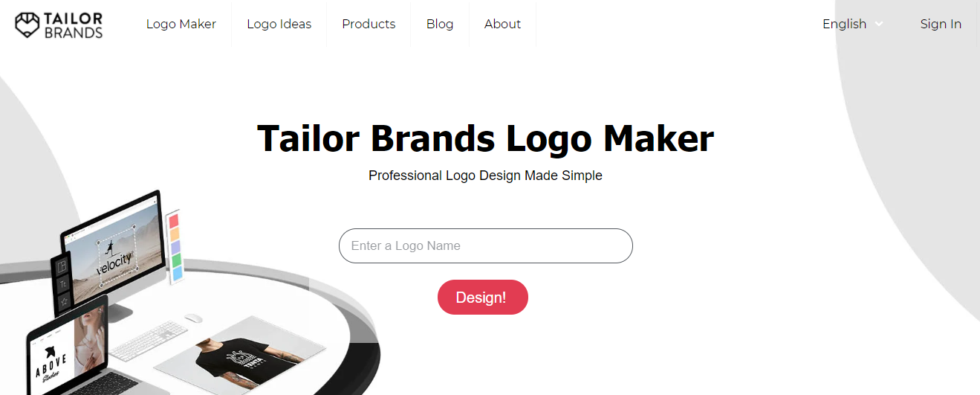980x395 pixels.
Task: Open the Logo Ideas menu item
Action: [x=279, y=24]
